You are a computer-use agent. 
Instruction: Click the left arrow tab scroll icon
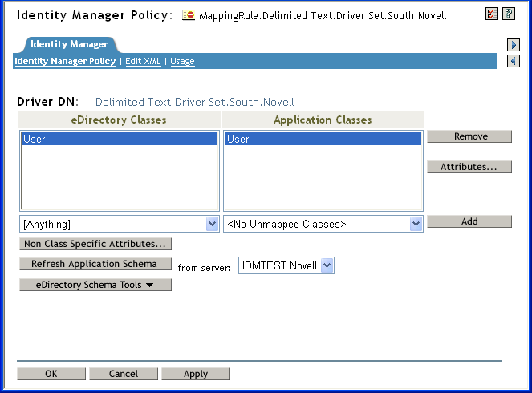coord(514,61)
